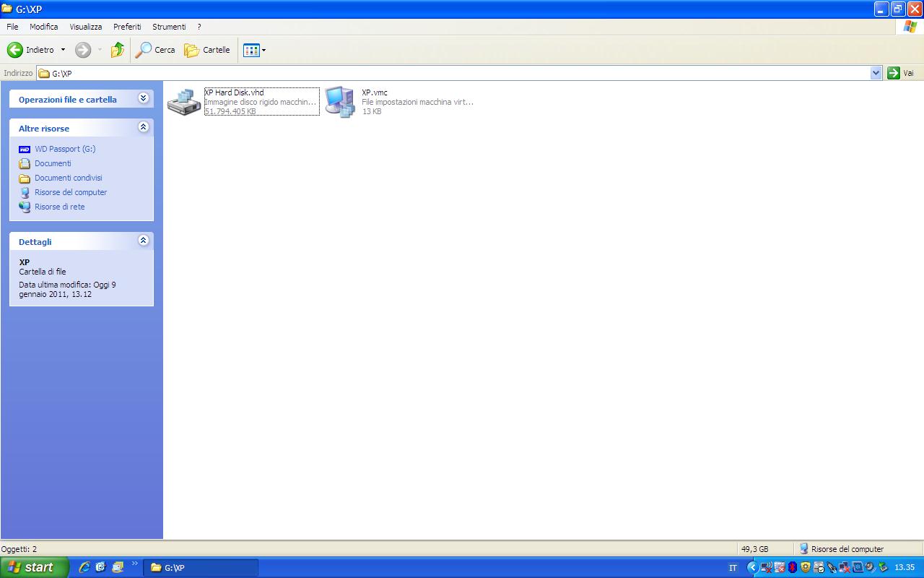Screen dimensions: 924x578
Task: Click the Windows logo throbber in the menu bar
Action: [x=910, y=27]
